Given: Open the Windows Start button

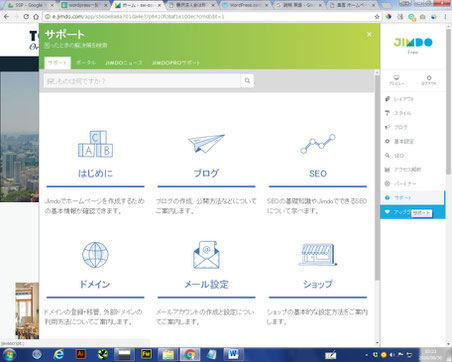Looking at the screenshot, I should pos(9,354).
